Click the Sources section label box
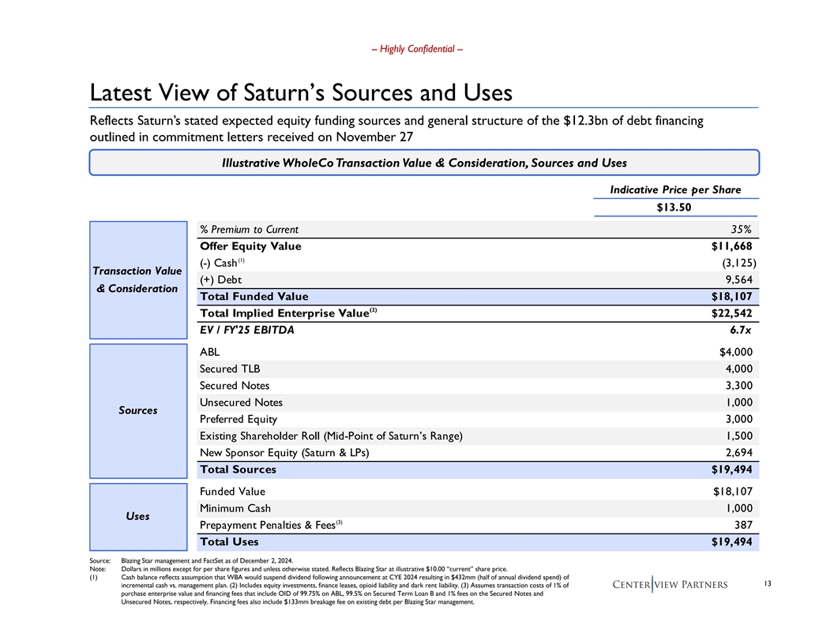The height and width of the screenshot is (644, 834). pyautogui.click(x=137, y=410)
